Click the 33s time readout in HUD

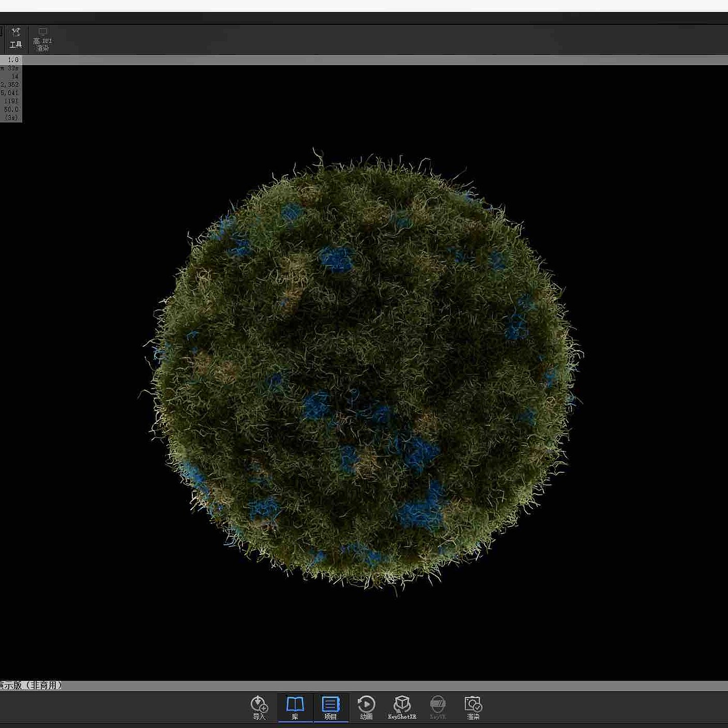pos(13,68)
